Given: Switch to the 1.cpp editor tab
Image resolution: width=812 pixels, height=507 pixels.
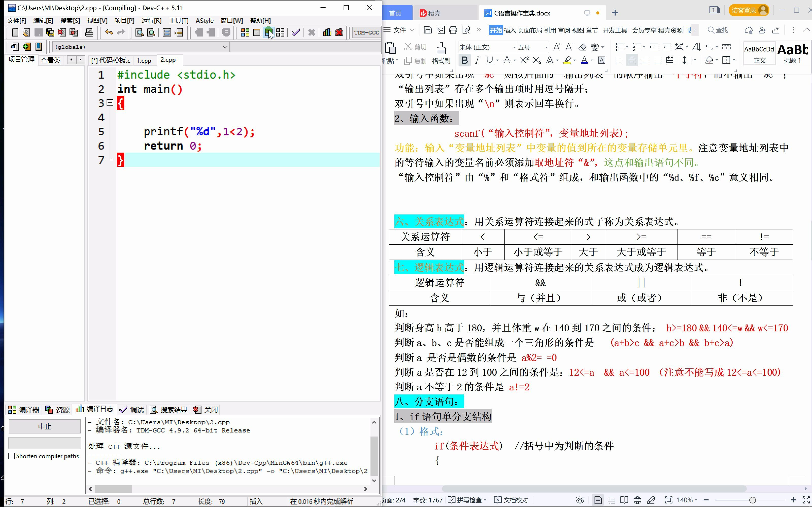Looking at the screenshot, I should 144,60.
